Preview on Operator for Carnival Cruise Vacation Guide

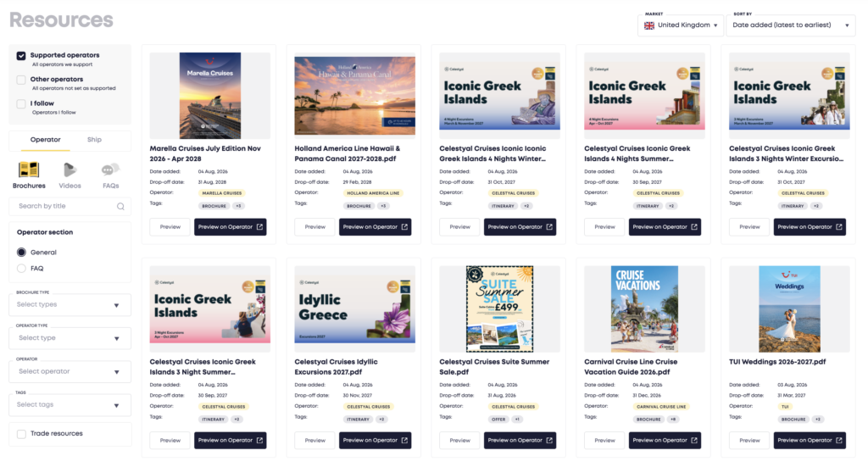tap(665, 441)
